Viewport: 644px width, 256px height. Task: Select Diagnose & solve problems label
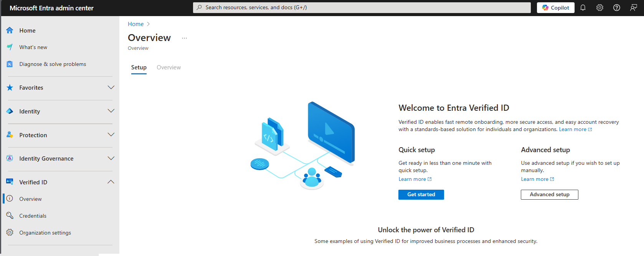[x=53, y=64]
